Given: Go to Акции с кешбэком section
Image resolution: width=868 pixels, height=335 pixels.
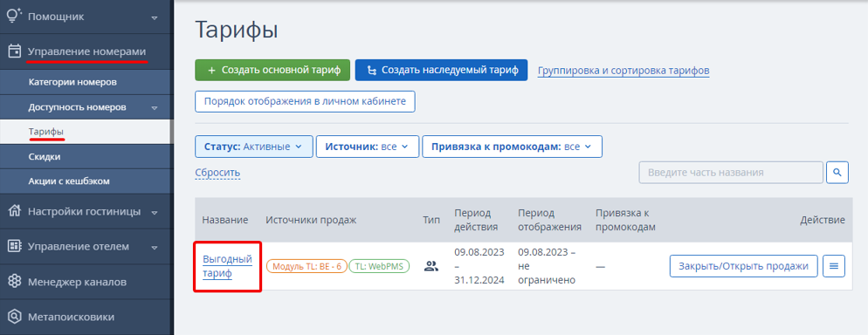Looking at the screenshot, I should click(x=69, y=181).
